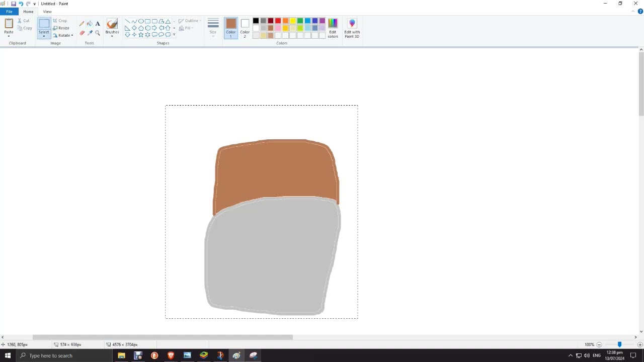The image size is (644, 362).
Task: Click the Redo arrow in title bar
Action: click(x=28, y=4)
